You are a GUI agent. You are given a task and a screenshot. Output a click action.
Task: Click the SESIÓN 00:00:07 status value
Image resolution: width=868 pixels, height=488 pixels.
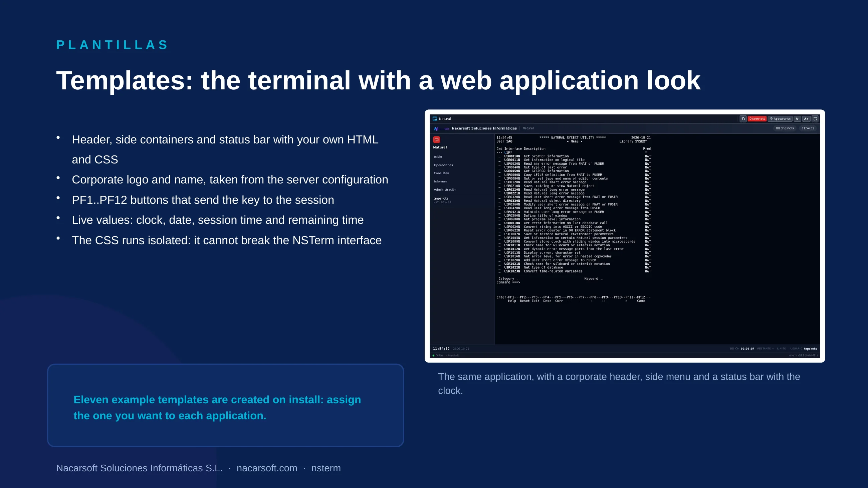742,349
